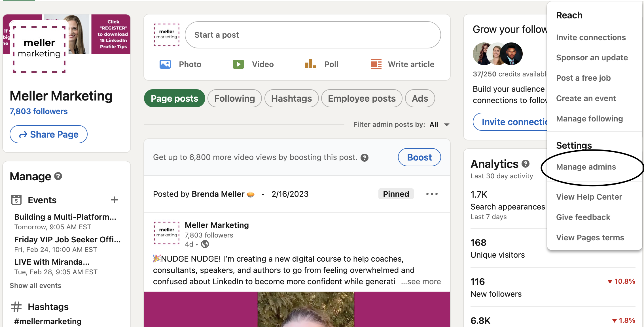Click the Video icon in the post box

[238, 65]
